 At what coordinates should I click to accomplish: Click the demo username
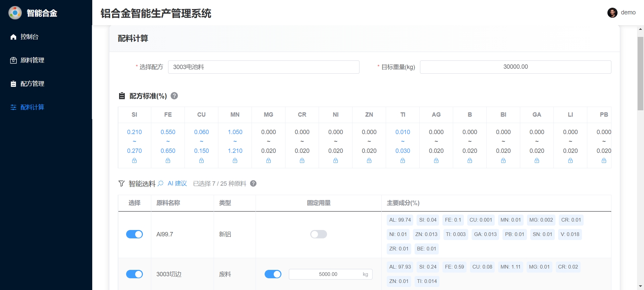tap(628, 13)
